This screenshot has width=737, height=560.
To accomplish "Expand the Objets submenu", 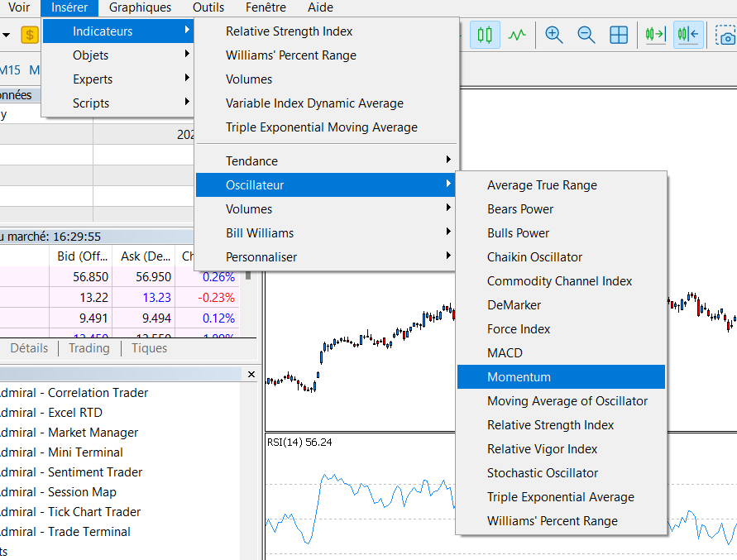I will tap(118, 55).
